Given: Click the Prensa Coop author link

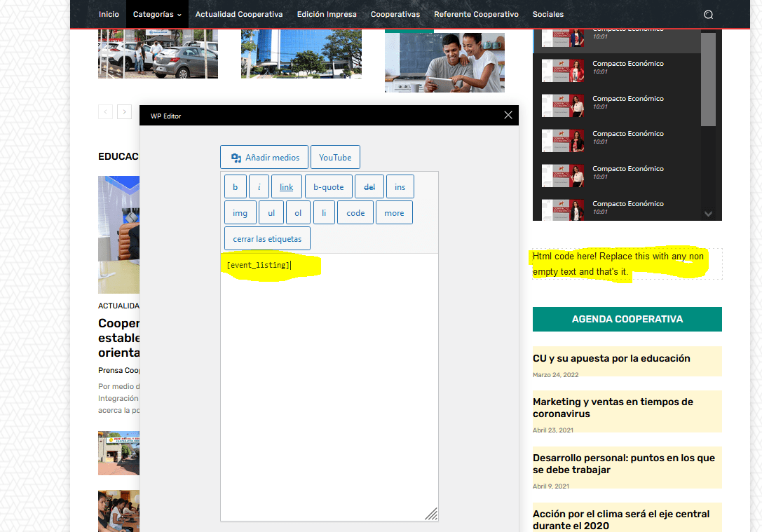Looking at the screenshot, I should 119,370.
